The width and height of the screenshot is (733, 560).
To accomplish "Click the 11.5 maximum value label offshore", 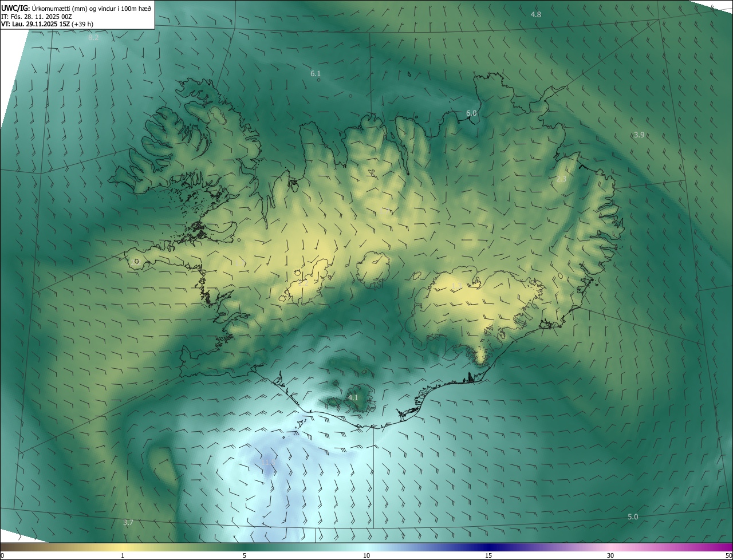I will click(x=268, y=462).
